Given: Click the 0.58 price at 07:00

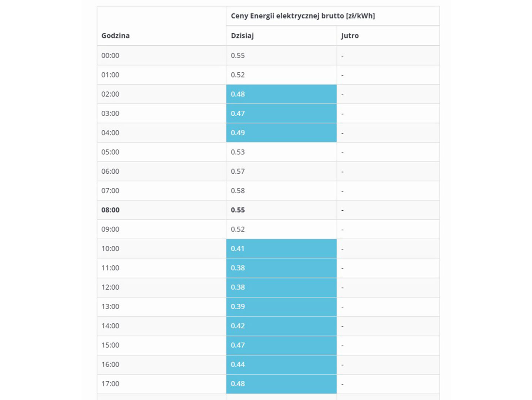Looking at the screenshot, I should (238, 191).
